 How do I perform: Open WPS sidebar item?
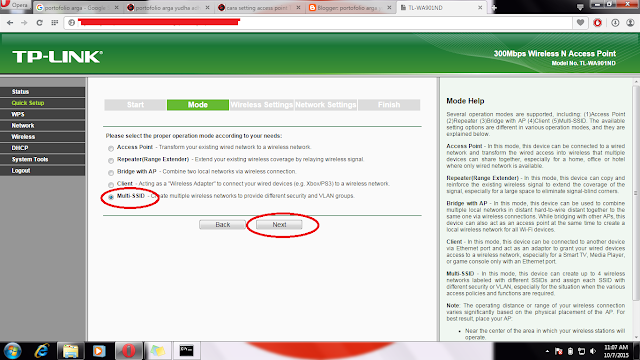42,114
